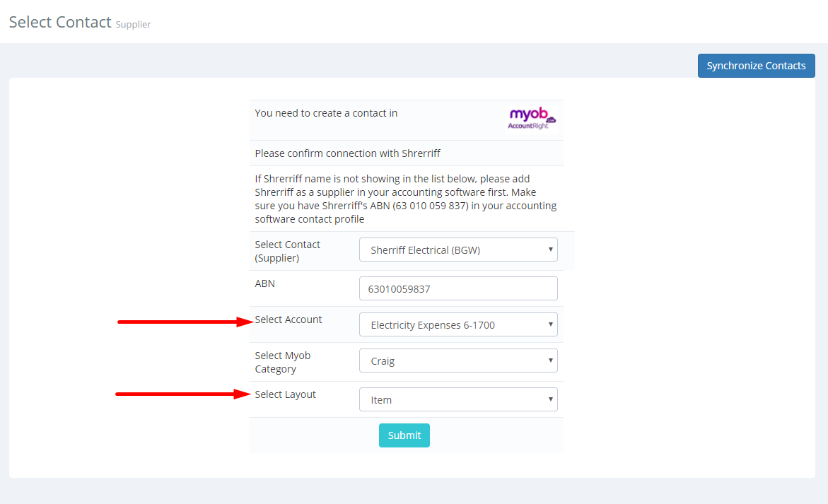The width and height of the screenshot is (828, 504).
Task: Click the Select Contact (Supplier) label
Action: (287, 251)
